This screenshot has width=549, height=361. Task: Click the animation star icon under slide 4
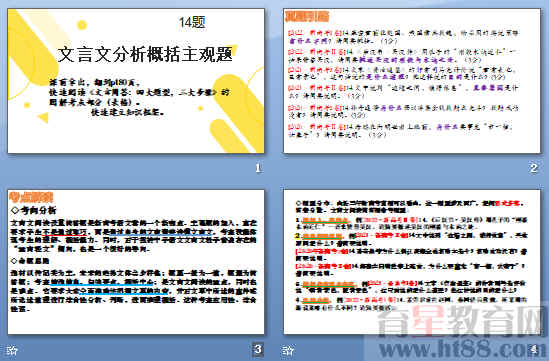[x=288, y=350]
